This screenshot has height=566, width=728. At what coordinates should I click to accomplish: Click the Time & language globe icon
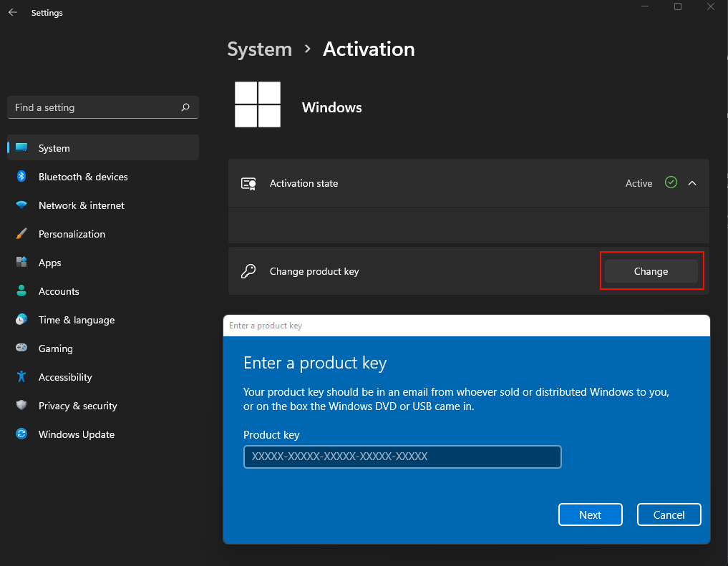coord(21,319)
